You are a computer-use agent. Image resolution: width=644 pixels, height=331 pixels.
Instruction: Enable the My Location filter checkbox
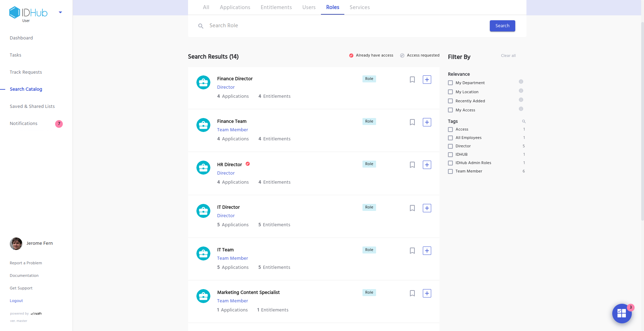tap(450, 92)
